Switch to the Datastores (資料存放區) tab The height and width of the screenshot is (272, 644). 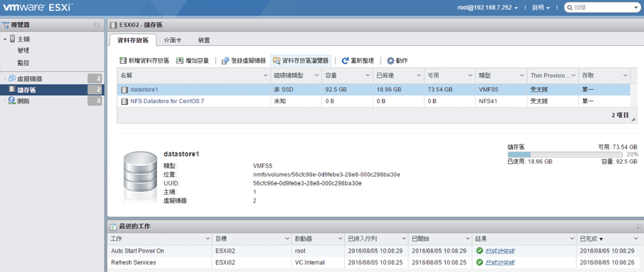click(x=133, y=40)
